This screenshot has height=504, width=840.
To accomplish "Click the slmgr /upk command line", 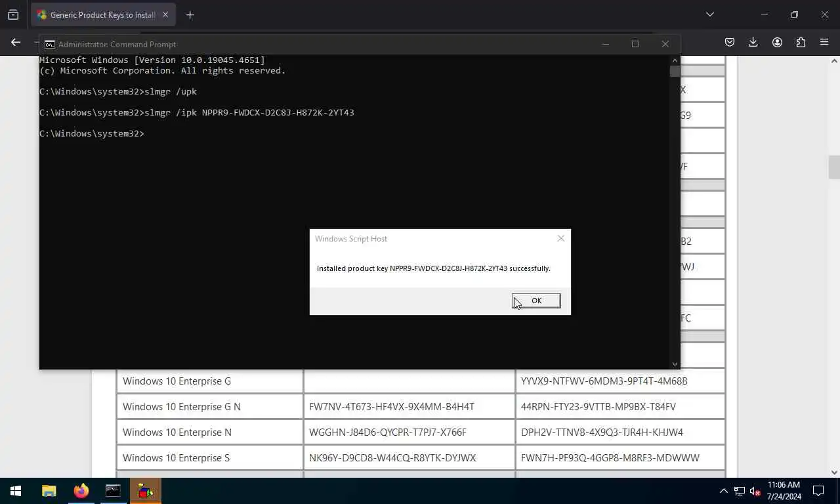I will 118,91.
